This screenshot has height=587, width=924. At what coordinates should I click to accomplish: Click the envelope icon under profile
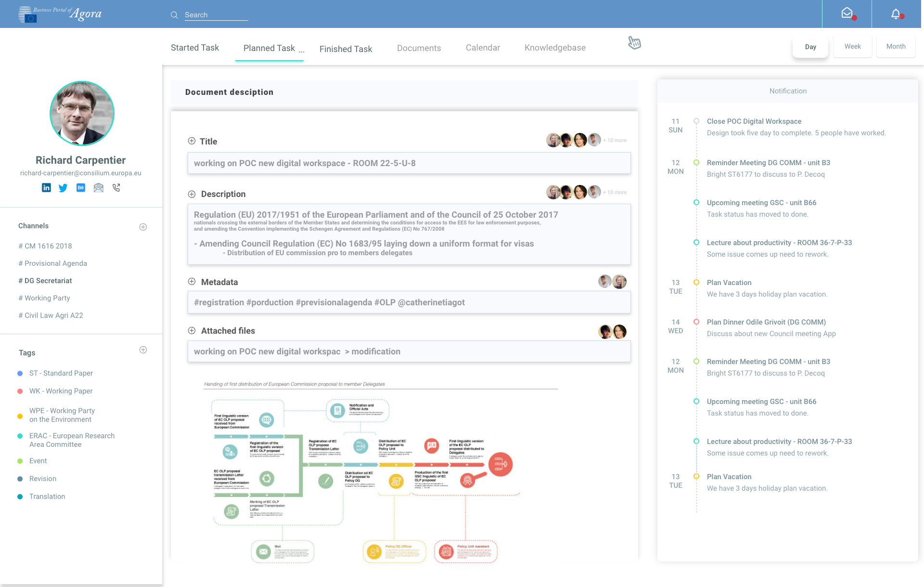pyautogui.click(x=99, y=188)
